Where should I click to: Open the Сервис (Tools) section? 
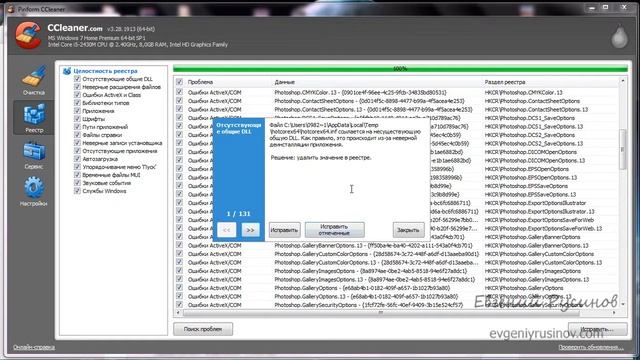point(34,155)
